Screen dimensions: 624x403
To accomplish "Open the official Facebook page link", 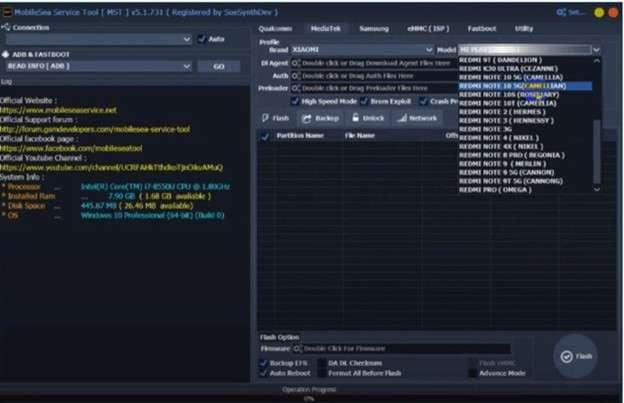I will click(x=71, y=148).
